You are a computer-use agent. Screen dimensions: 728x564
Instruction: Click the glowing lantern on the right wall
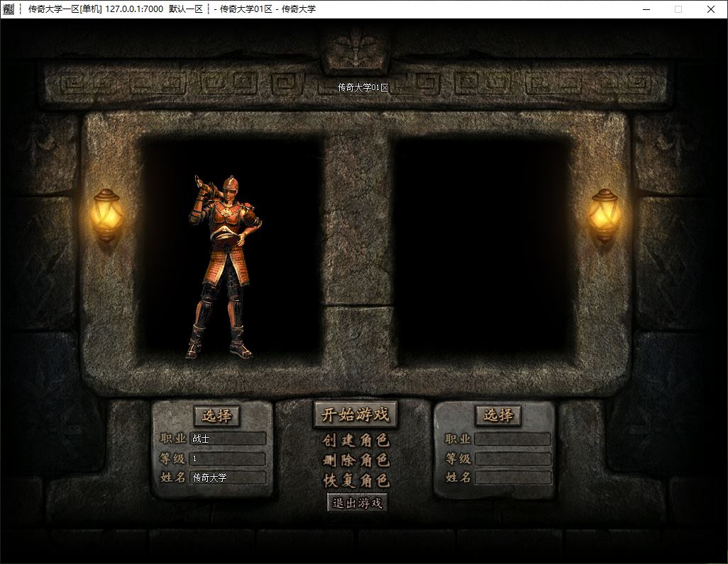[605, 215]
